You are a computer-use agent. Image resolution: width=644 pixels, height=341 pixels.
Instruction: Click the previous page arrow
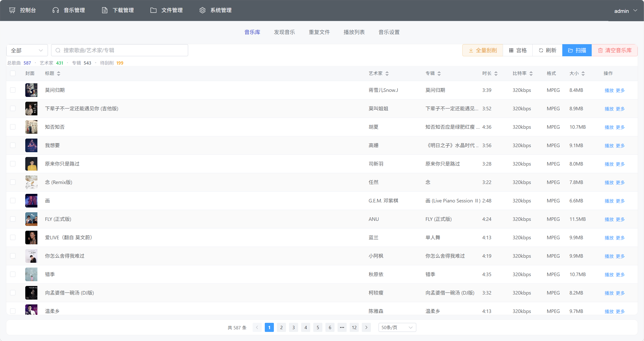pyautogui.click(x=257, y=327)
